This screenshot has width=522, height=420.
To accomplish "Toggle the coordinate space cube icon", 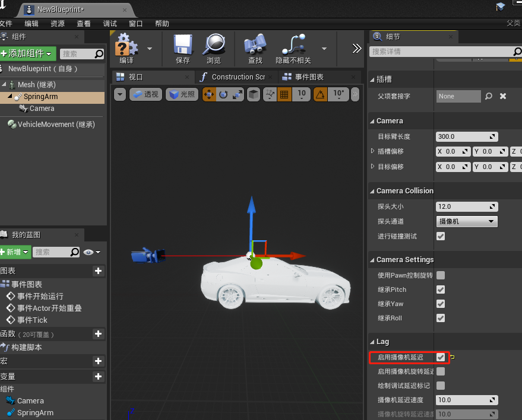I will 254,94.
